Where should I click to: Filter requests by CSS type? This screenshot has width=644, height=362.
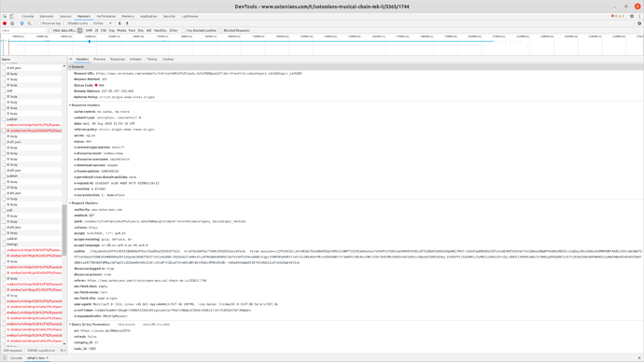pos(104,31)
